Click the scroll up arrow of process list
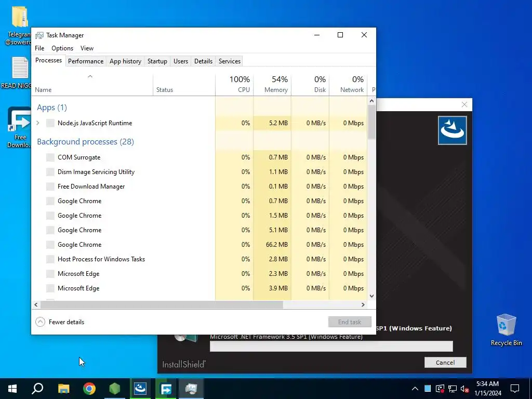The height and width of the screenshot is (399, 532). [371, 101]
